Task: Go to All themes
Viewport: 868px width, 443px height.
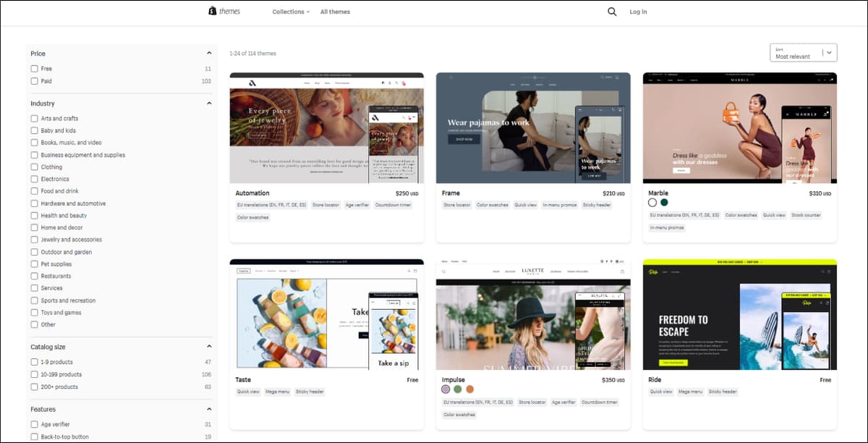Action: (335, 12)
